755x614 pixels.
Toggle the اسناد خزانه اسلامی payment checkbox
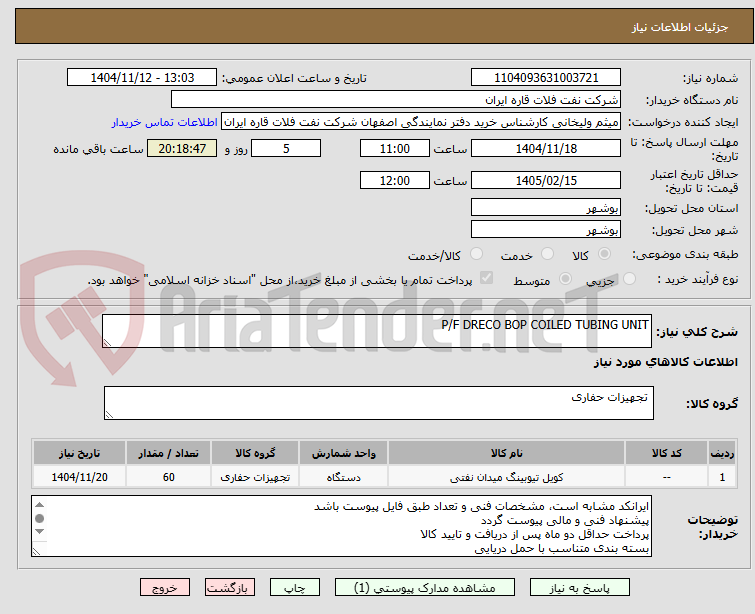coord(486,278)
